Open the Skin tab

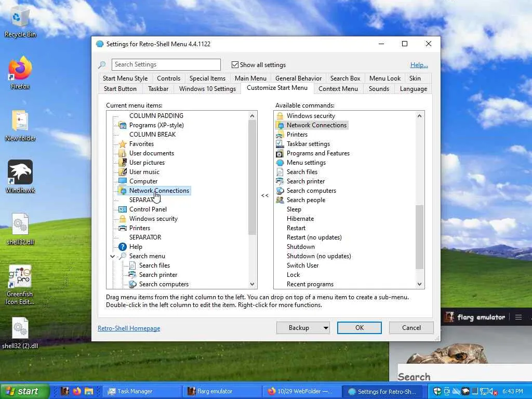[415, 78]
